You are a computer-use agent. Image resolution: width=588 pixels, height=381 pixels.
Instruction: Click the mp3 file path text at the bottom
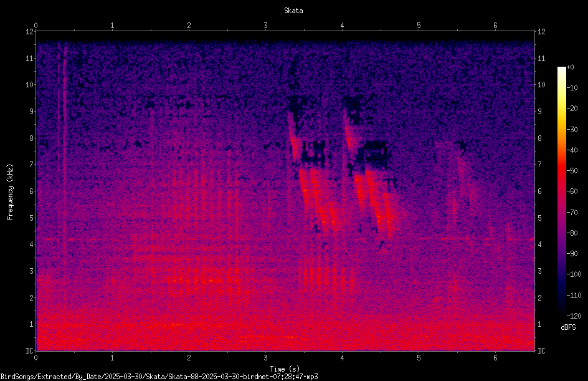(159, 377)
